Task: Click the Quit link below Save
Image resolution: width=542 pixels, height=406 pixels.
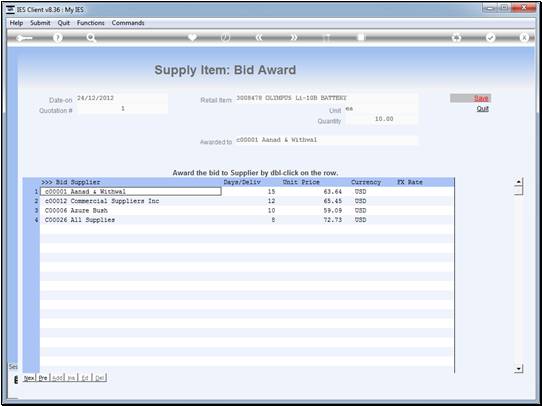Action: pos(483,108)
